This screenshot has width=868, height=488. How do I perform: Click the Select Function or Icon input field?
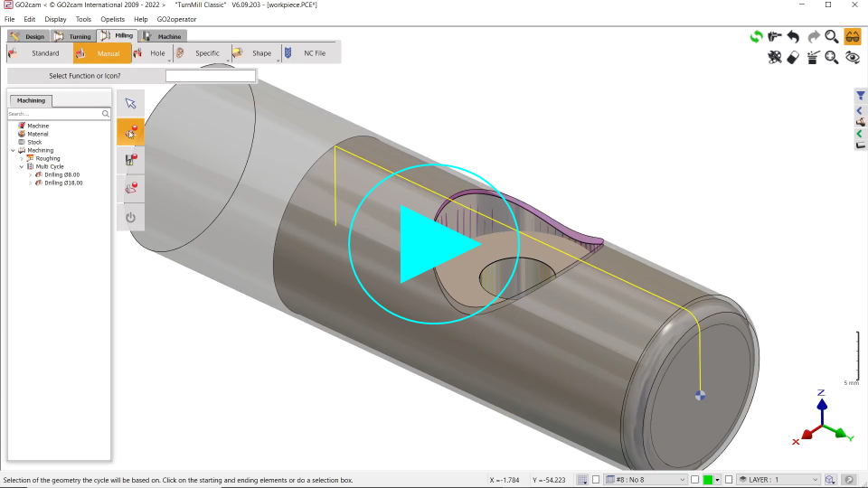pyautogui.click(x=210, y=76)
